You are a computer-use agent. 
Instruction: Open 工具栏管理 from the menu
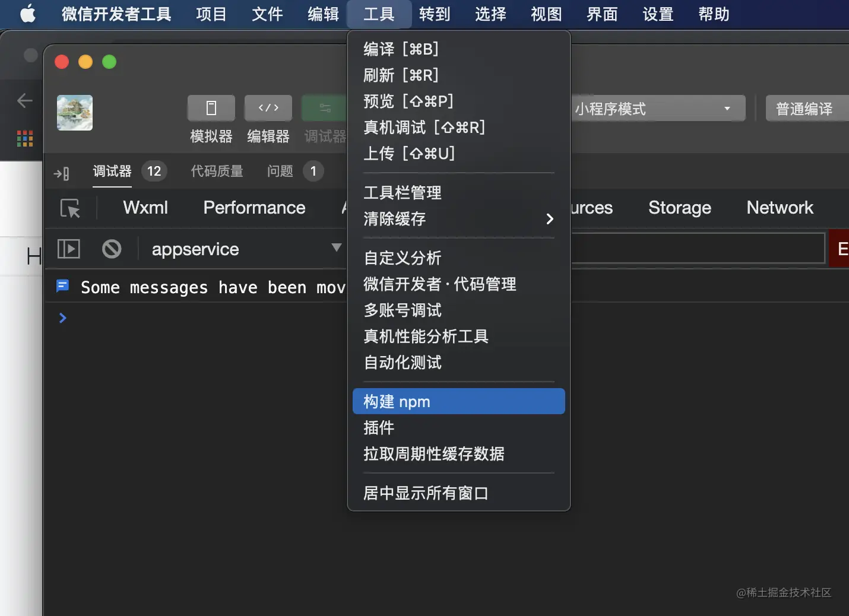[458, 192]
